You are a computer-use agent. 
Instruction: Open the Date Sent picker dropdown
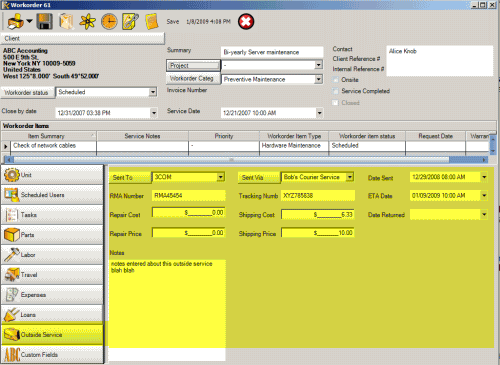pos(484,177)
